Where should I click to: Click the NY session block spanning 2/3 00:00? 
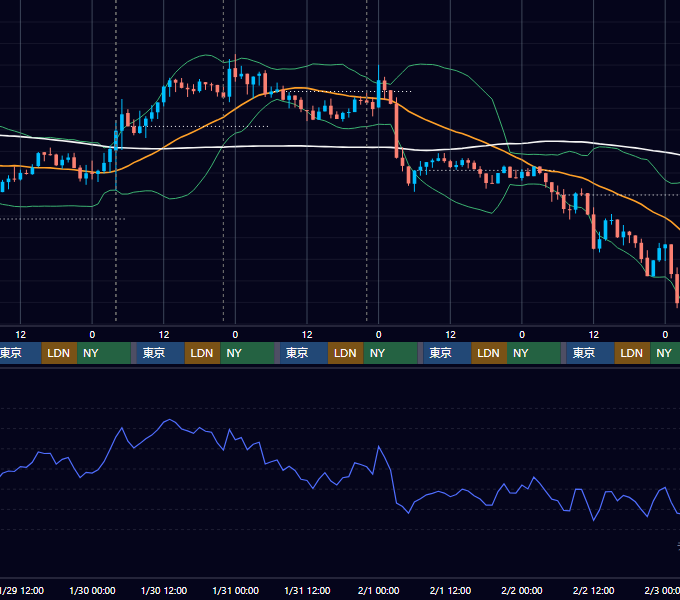(x=665, y=353)
